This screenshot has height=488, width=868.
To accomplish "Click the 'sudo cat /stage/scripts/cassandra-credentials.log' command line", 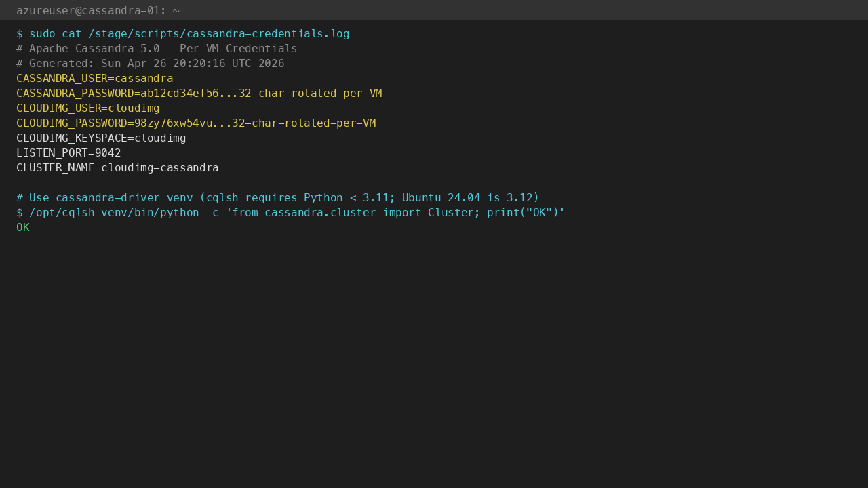I will [x=183, y=34].
